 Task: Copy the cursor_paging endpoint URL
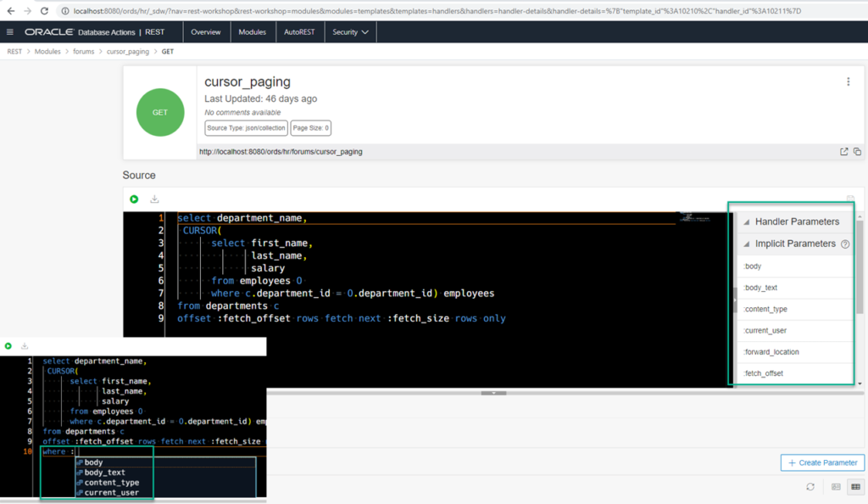(x=857, y=150)
